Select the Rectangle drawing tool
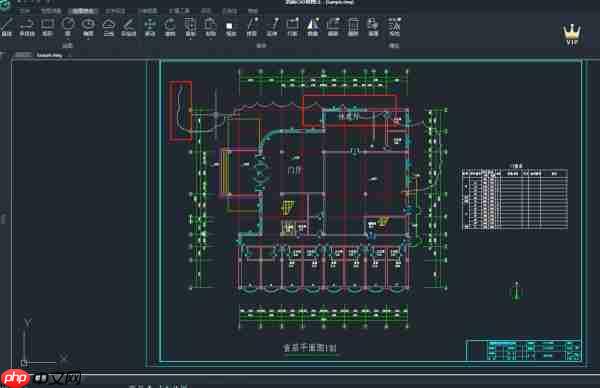 pos(47,27)
